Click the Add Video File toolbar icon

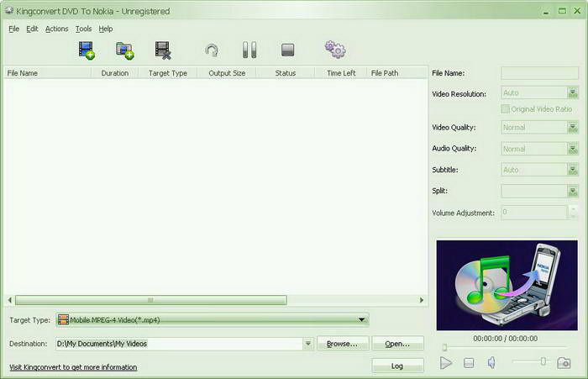click(87, 50)
